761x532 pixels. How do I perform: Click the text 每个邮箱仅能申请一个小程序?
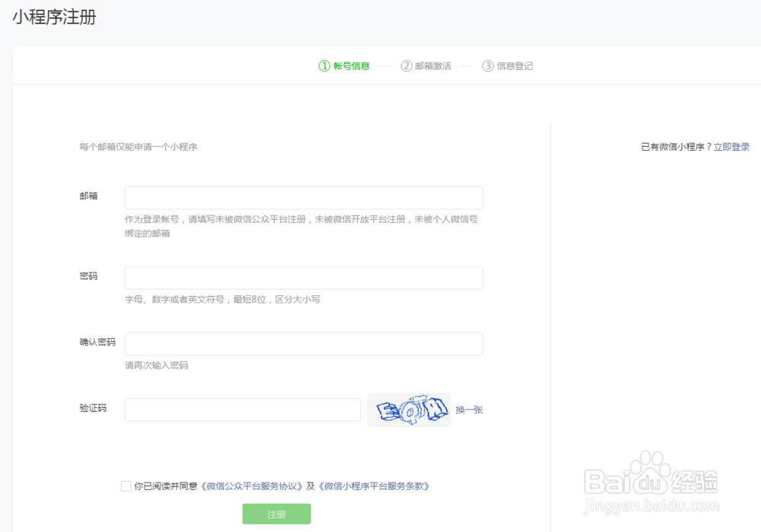coord(139,147)
